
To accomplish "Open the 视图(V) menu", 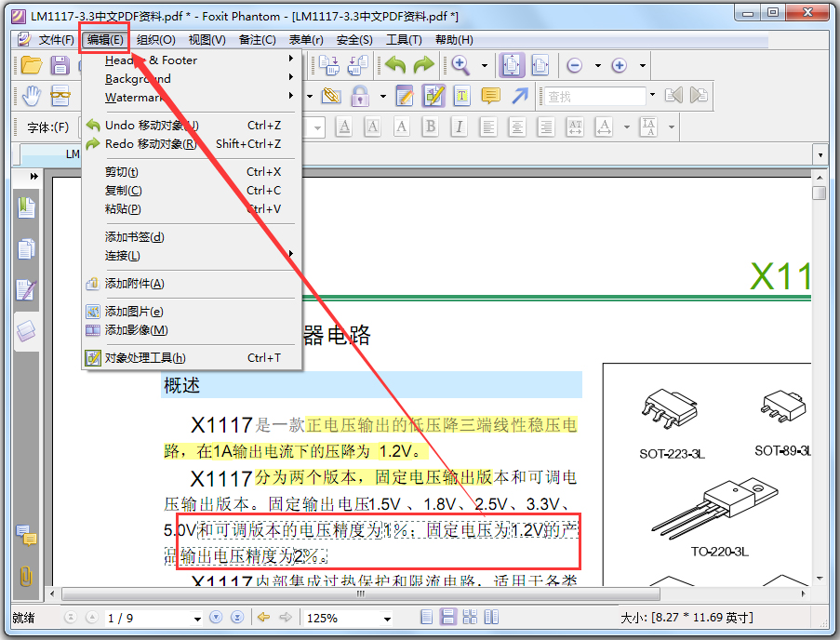I will pyautogui.click(x=207, y=40).
